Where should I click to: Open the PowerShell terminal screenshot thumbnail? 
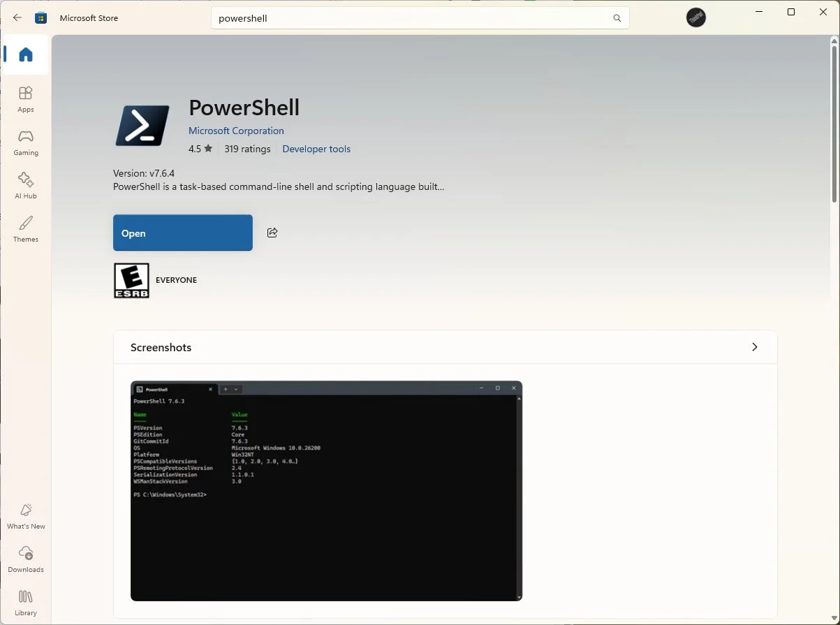tap(327, 491)
